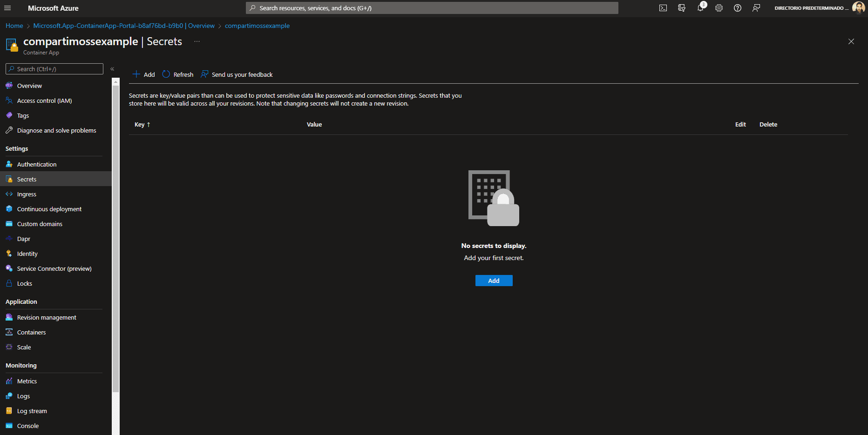This screenshot has height=435, width=868.
Task: Sort the table by Key column
Action: [x=142, y=125]
